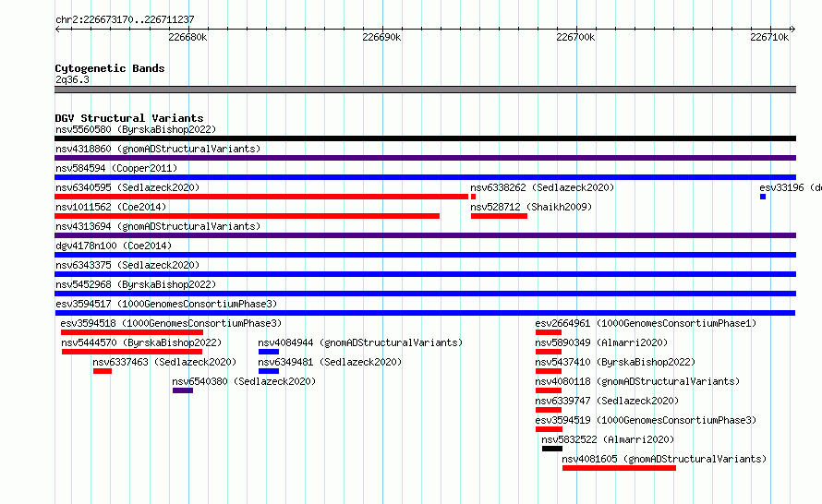Select the Cytogenetic Bands track title
This screenshot has width=822, height=504.
(x=110, y=68)
